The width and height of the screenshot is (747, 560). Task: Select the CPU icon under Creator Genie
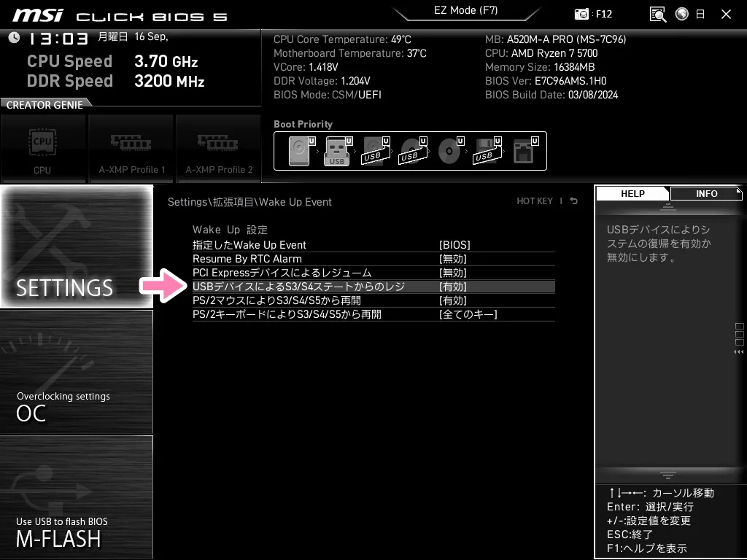tap(42, 147)
